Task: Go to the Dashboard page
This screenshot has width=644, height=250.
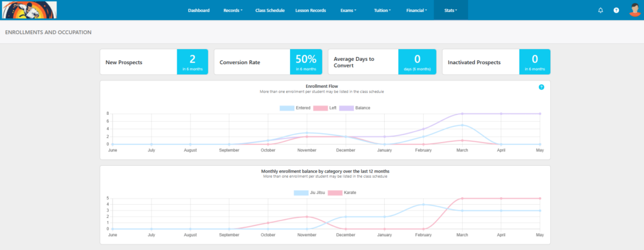Action: [x=199, y=10]
